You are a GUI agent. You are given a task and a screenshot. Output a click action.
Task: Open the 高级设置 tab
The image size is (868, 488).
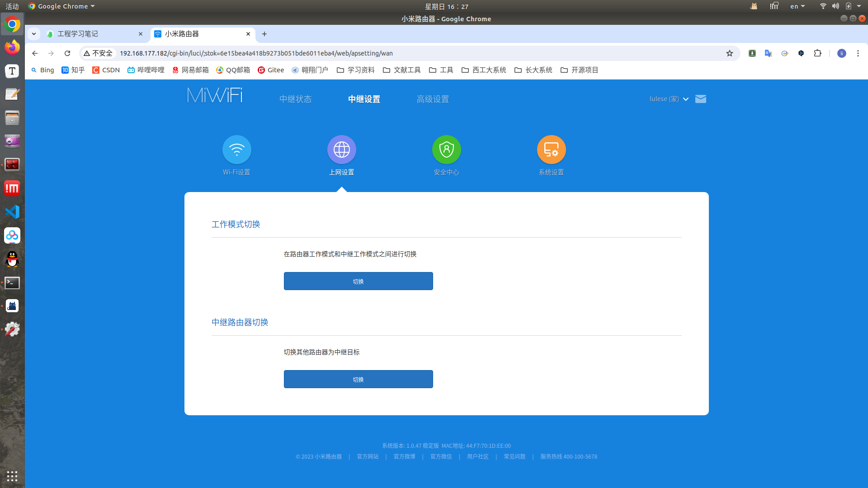tap(433, 99)
